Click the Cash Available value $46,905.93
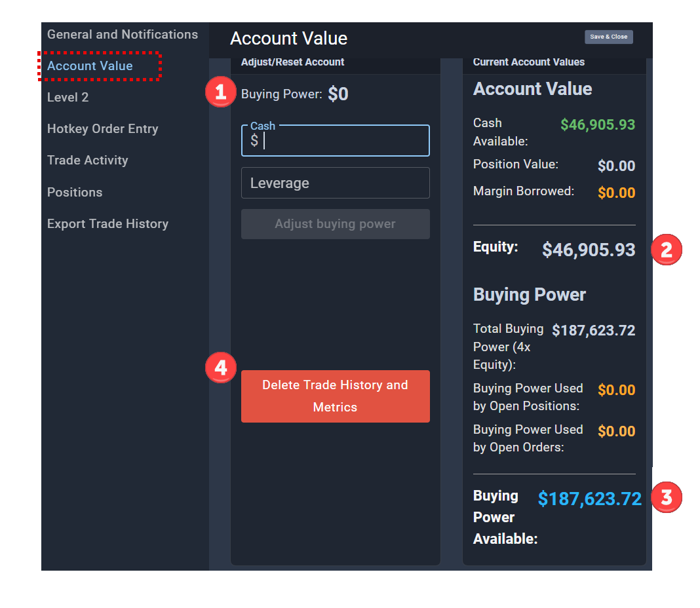 (x=597, y=124)
